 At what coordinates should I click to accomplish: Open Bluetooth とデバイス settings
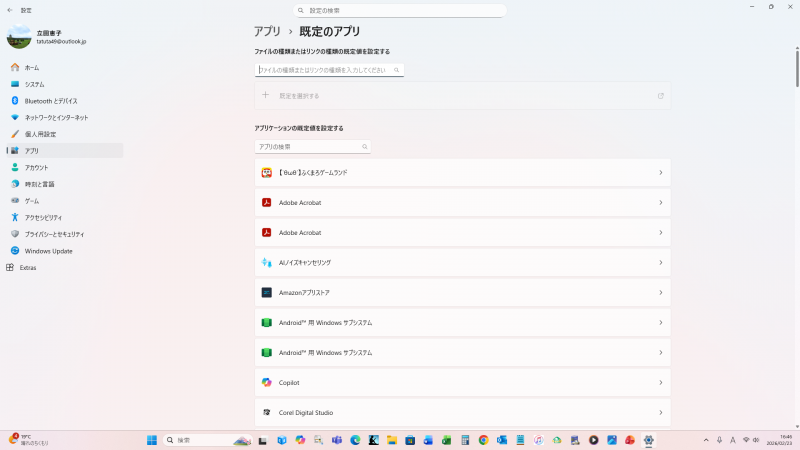pos(50,101)
